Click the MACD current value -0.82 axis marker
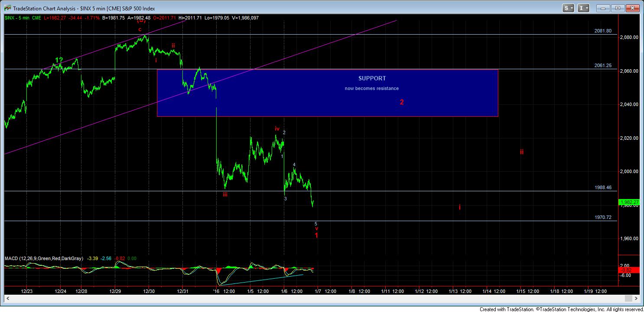This screenshot has width=644, height=312. 630,270
